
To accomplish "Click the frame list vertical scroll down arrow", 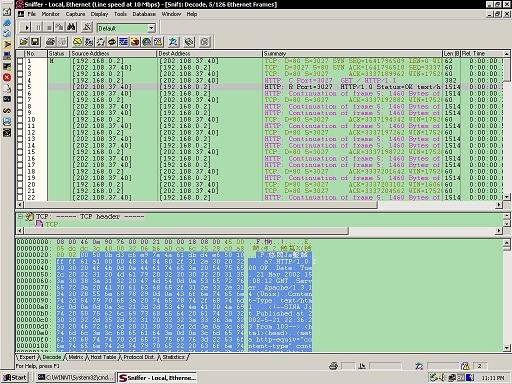I will (x=507, y=197).
